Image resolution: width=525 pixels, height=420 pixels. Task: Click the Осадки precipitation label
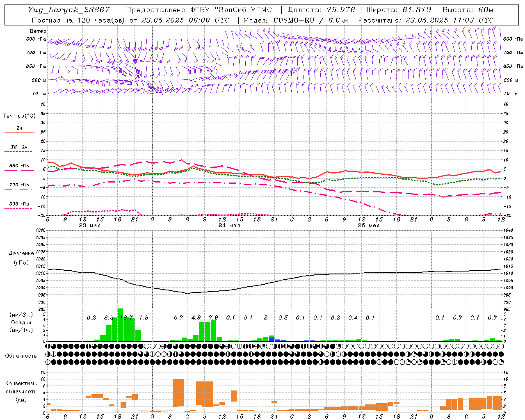click(21, 322)
